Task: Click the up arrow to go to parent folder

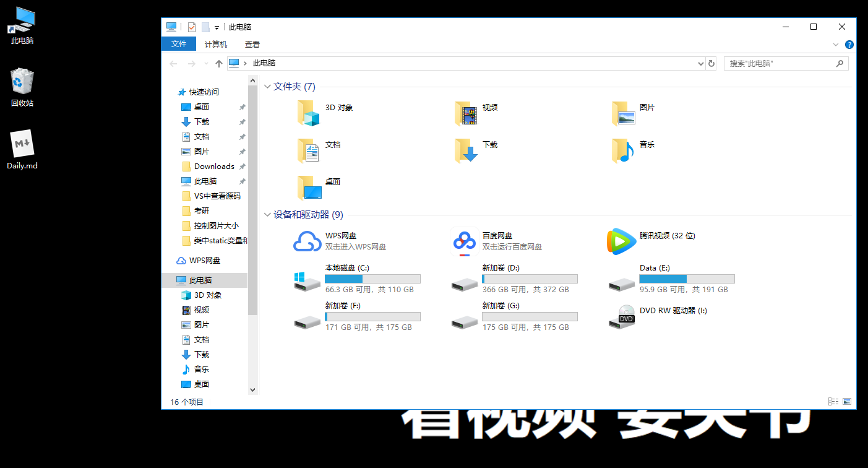Action: click(x=219, y=63)
